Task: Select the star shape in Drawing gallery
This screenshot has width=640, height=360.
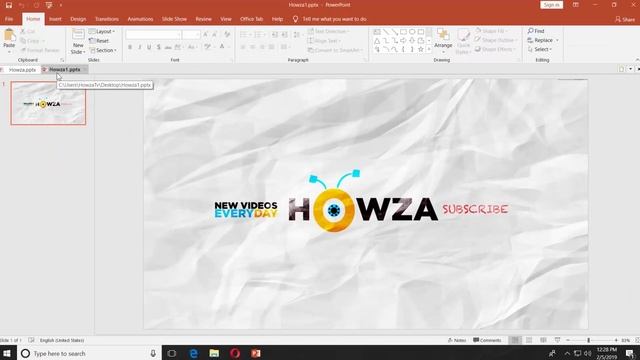Action: pos(420,49)
